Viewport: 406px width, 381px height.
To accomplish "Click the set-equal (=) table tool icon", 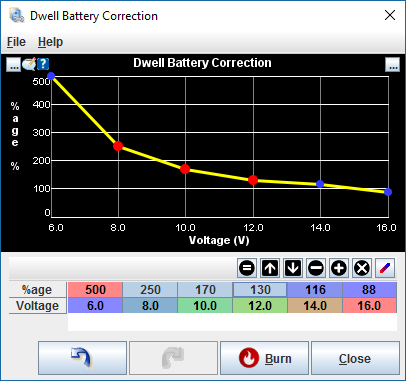I will [x=247, y=268].
